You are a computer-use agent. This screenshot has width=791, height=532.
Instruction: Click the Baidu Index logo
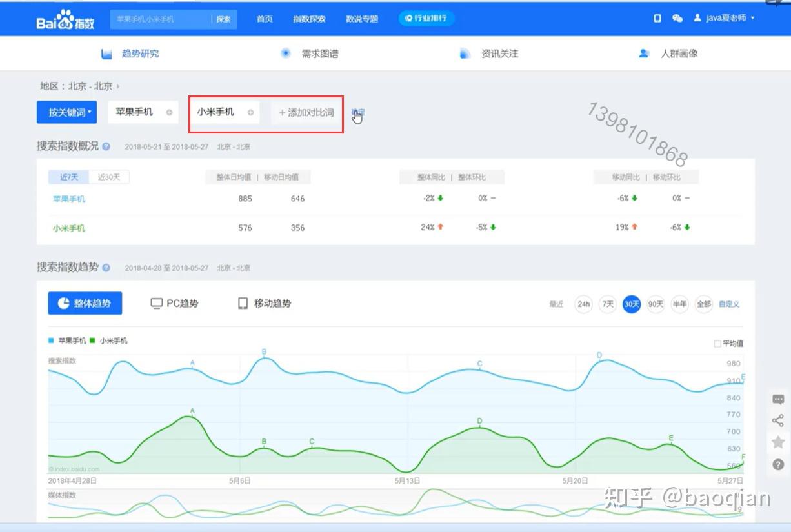[x=65, y=19]
